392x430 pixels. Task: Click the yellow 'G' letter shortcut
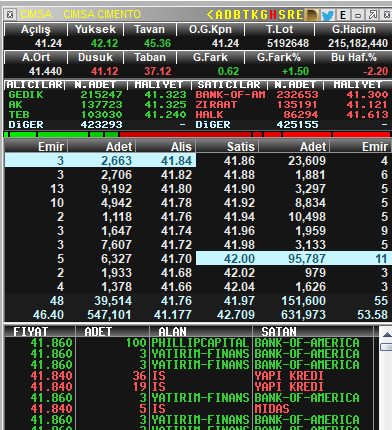click(x=264, y=15)
